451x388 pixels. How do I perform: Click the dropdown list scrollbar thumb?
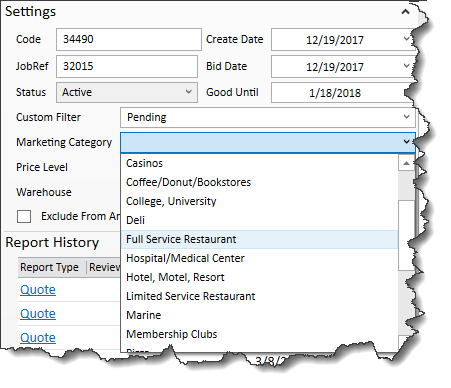406,235
